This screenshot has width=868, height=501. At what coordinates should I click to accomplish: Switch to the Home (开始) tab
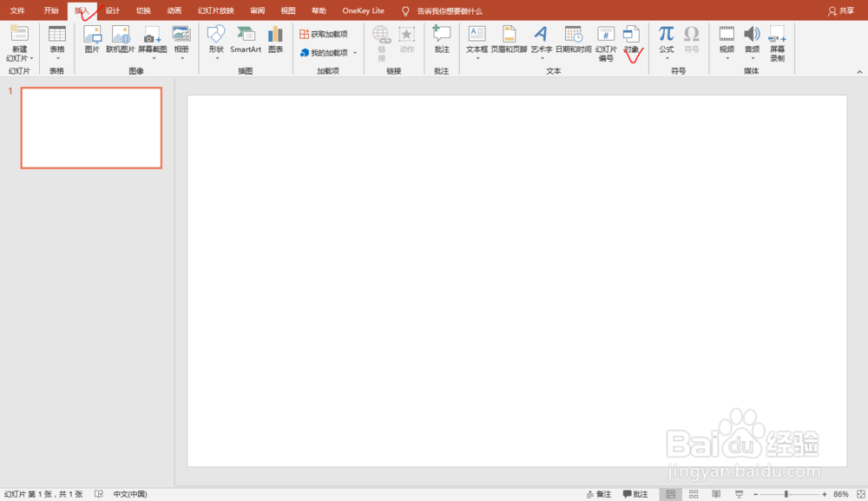point(51,10)
